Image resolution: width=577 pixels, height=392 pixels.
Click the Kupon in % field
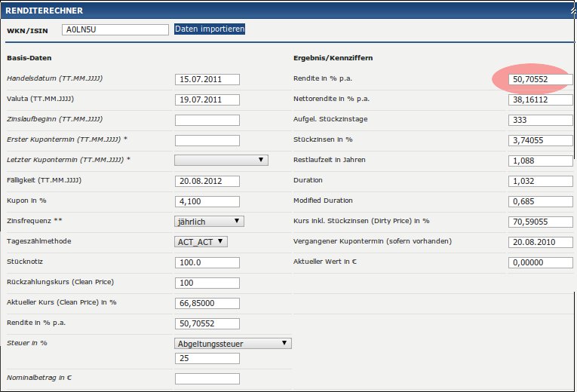pos(207,201)
